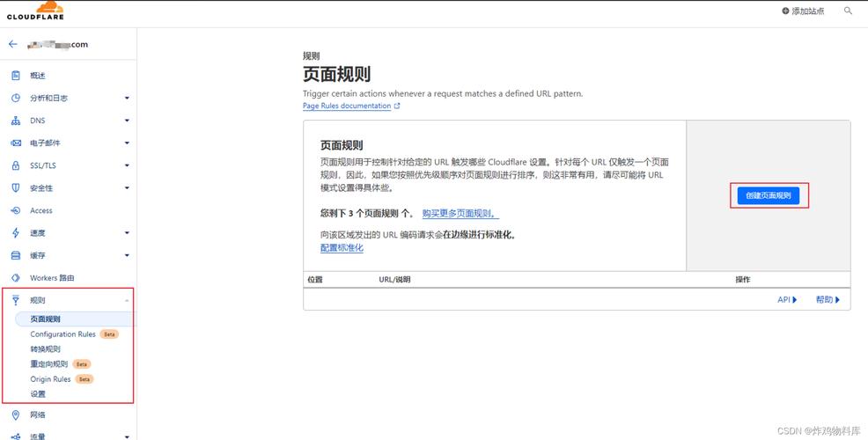Click the back arrow beside the domain
868x440 pixels.
[x=12, y=44]
